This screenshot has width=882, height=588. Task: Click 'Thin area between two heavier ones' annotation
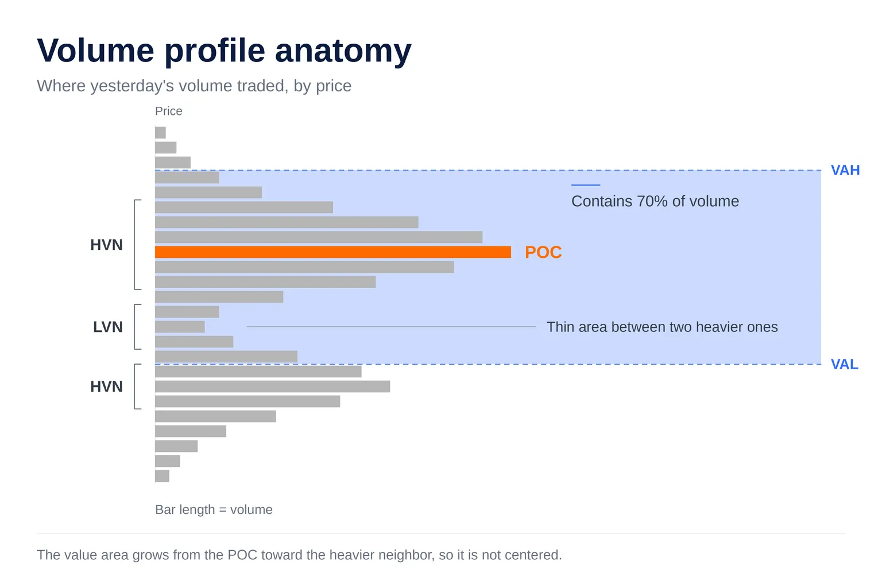[662, 327]
